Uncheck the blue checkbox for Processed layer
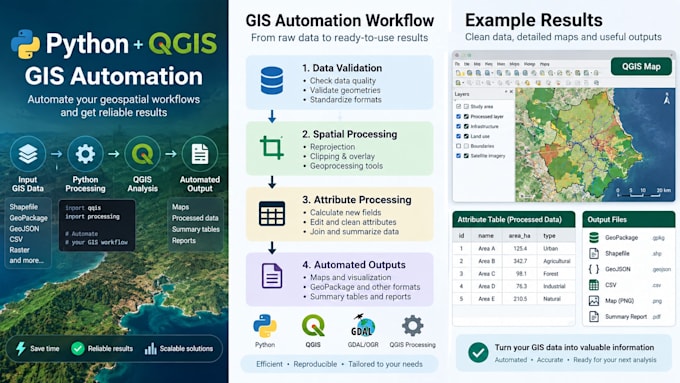 pos(458,116)
